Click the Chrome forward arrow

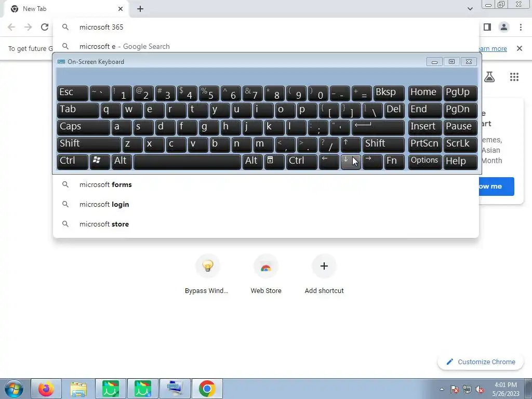click(x=28, y=27)
